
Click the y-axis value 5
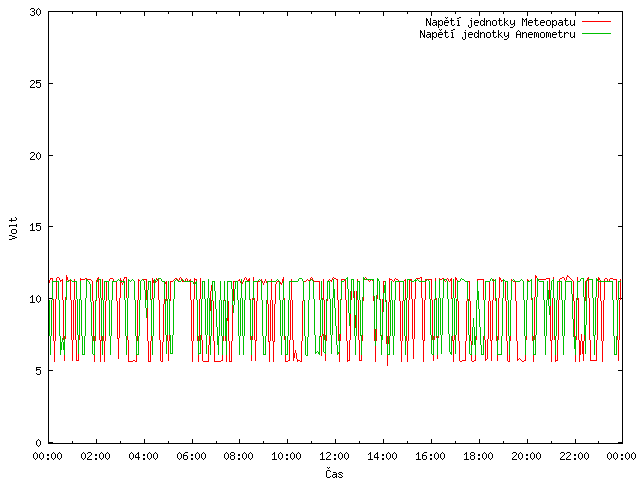click(x=38, y=371)
